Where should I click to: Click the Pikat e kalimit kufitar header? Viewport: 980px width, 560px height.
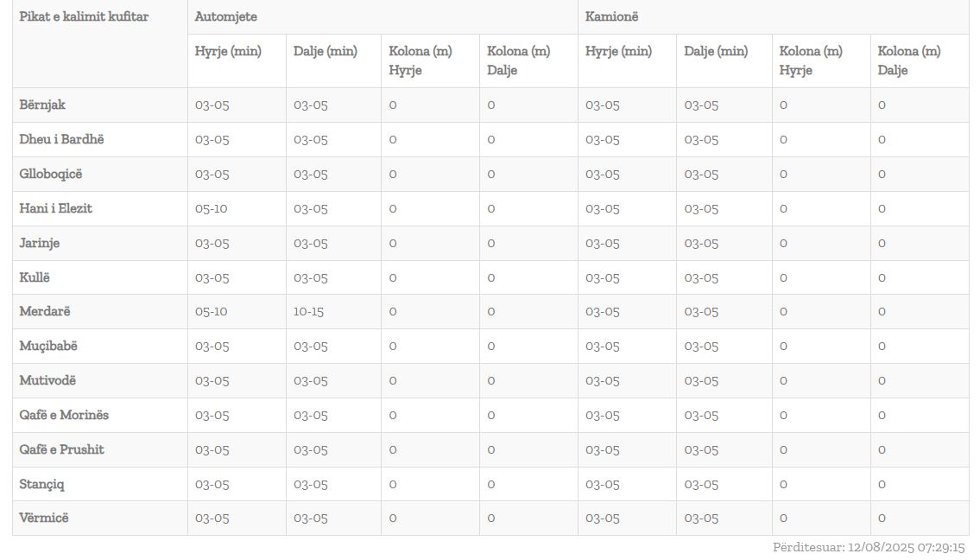[x=84, y=16]
